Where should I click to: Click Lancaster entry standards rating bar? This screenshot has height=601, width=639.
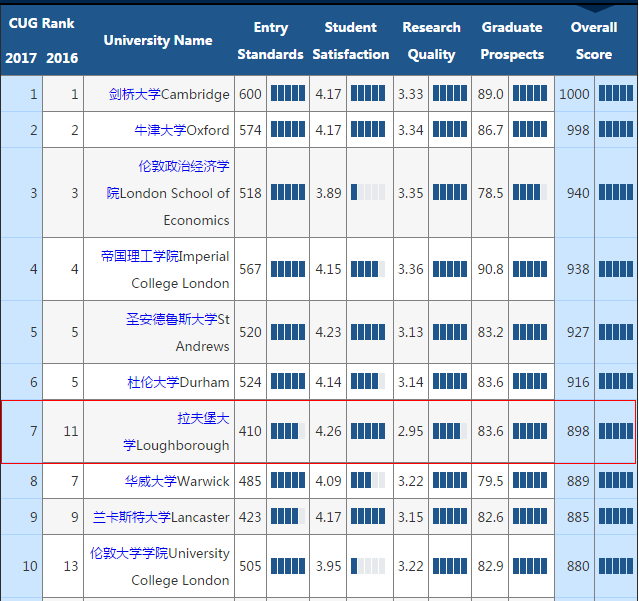coord(288,516)
